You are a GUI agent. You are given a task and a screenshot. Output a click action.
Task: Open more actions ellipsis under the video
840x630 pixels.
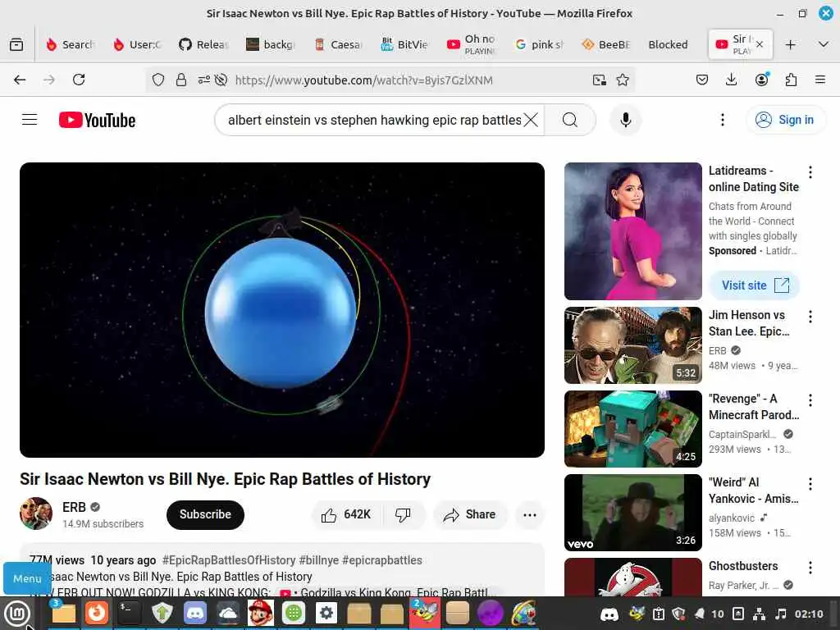point(530,514)
